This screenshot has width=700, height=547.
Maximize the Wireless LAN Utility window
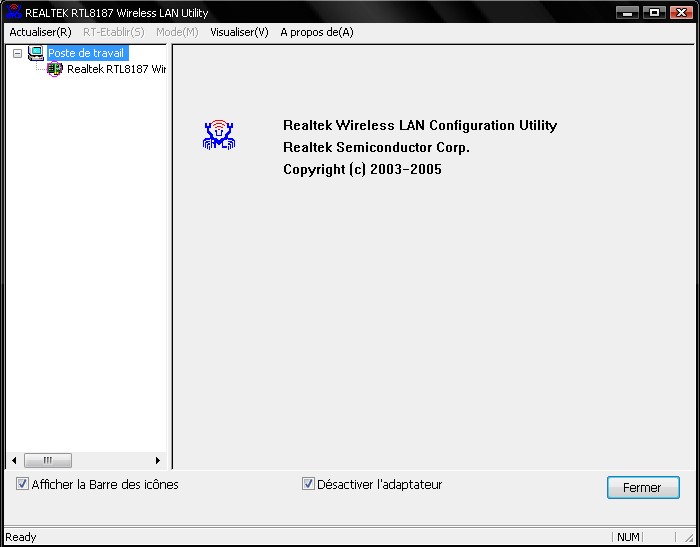click(654, 13)
